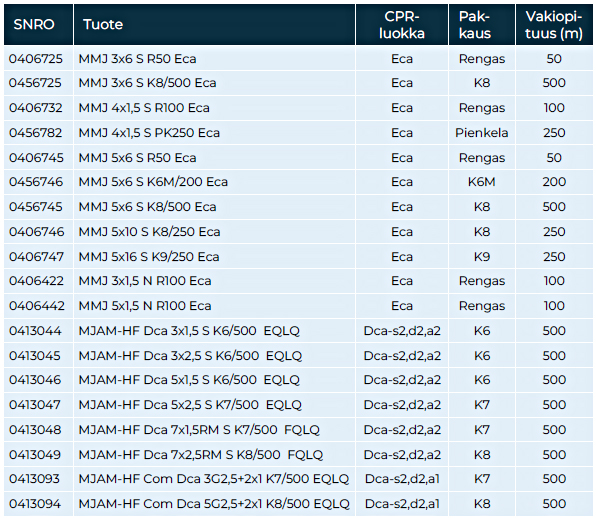Select SNRO cell 0406725

36,59
